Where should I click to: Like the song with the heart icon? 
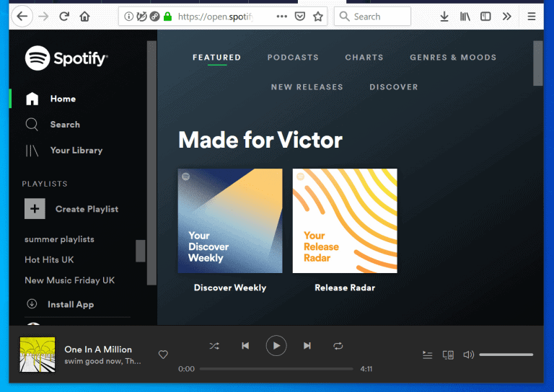click(x=163, y=355)
